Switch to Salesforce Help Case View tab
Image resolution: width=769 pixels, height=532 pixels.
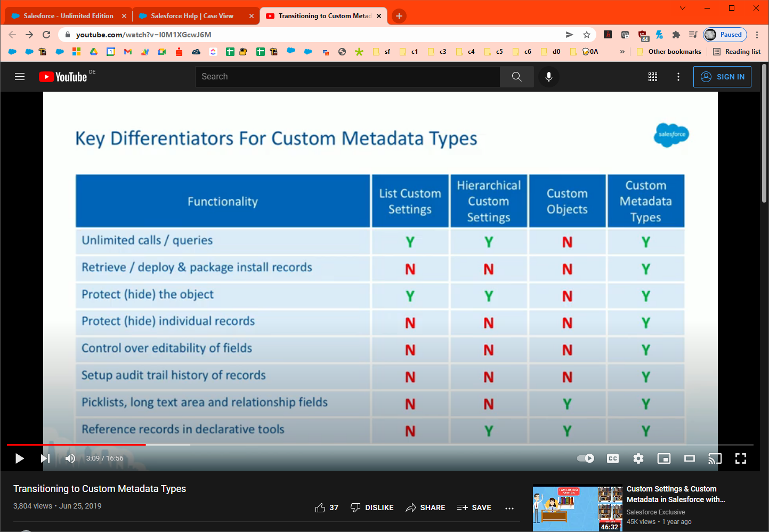coord(192,16)
